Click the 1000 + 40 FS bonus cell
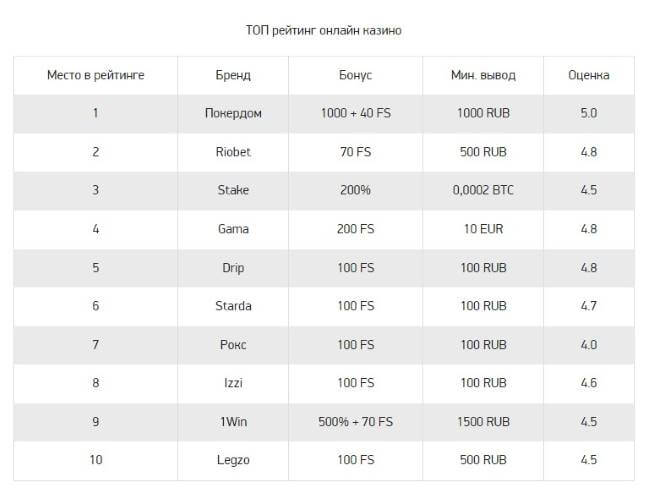 tap(356, 113)
